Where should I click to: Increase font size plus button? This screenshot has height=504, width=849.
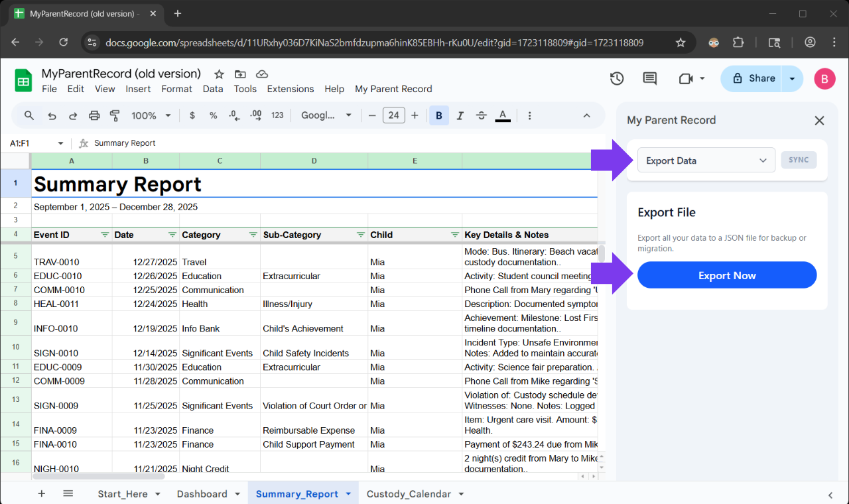415,115
